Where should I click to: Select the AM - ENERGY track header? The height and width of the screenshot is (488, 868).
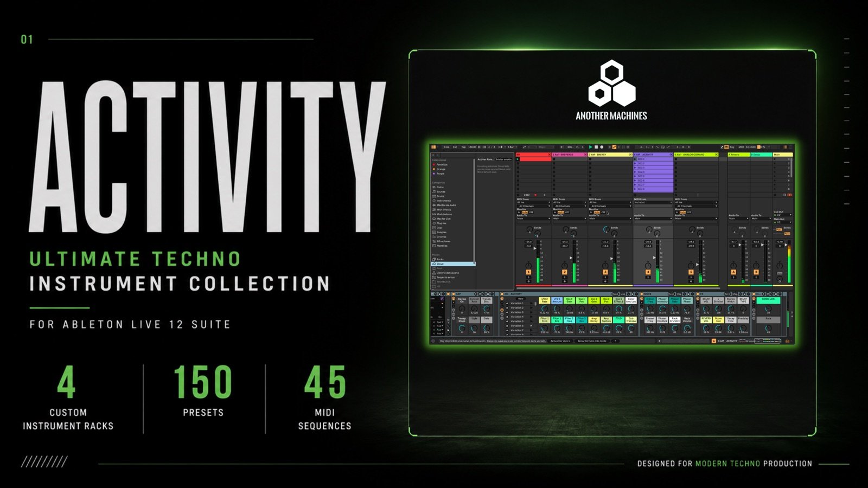(x=610, y=155)
